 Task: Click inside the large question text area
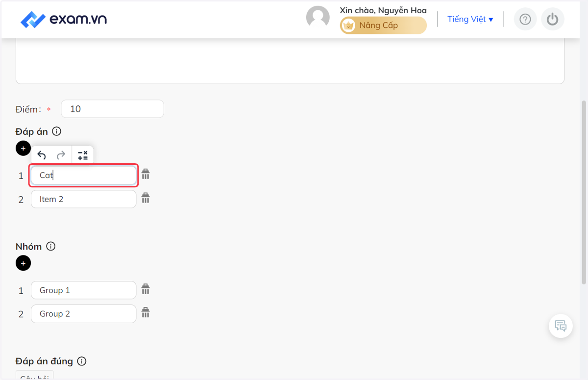coord(290,61)
